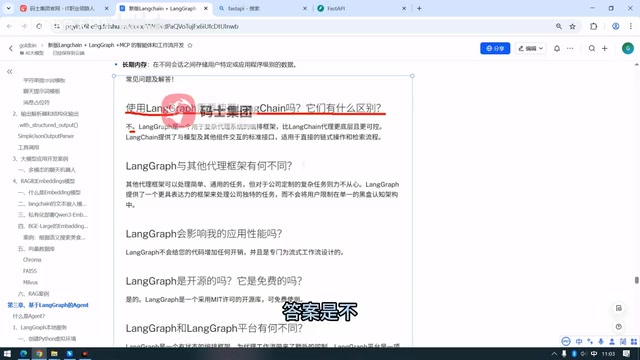This screenshot has height=360, width=640.
Task: Star the document title as favorite
Action: point(190,45)
